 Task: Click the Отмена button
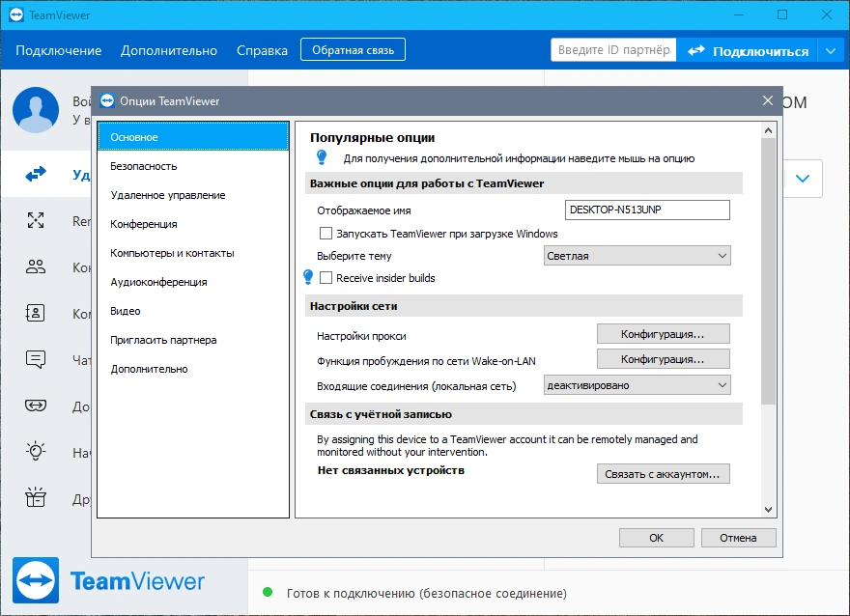pyautogui.click(x=738, y=538)
